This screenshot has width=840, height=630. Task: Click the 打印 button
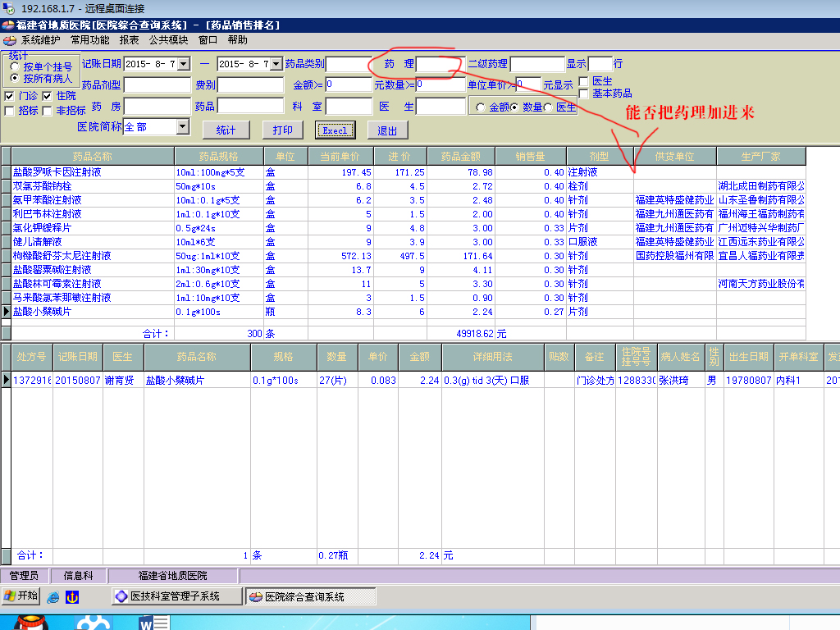[x=282, y=130]
